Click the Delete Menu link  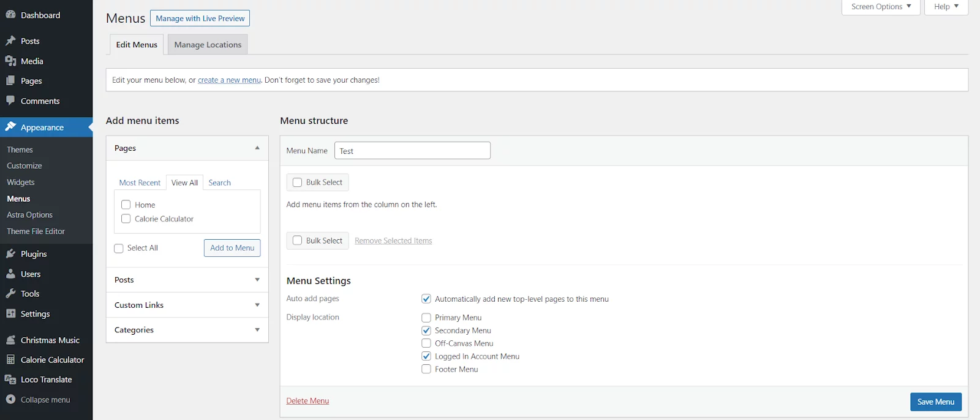[x=307, y=401]
